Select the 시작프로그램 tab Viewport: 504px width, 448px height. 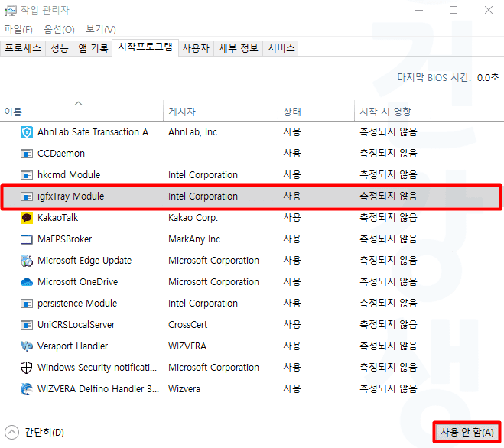click(145, 47)
